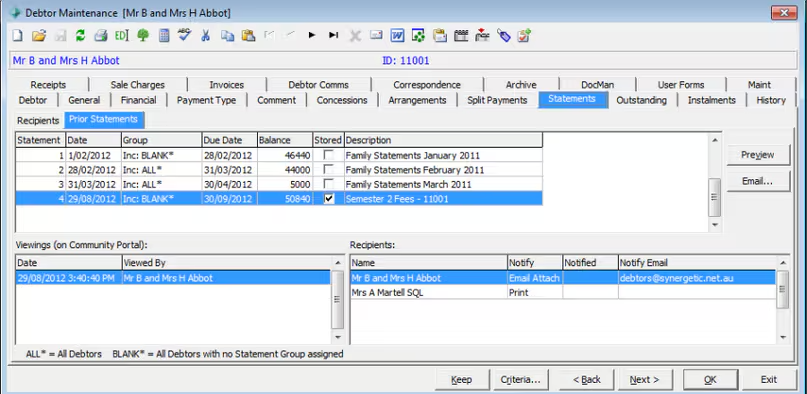The height and width of the screenshot is (394, 807).
Task: Switch to the Invoices tab
Action: 226,85
